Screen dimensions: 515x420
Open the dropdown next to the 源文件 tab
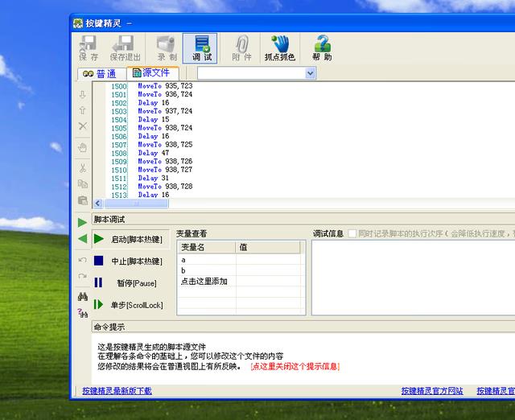pyautogui.click(x=311, y=73)
